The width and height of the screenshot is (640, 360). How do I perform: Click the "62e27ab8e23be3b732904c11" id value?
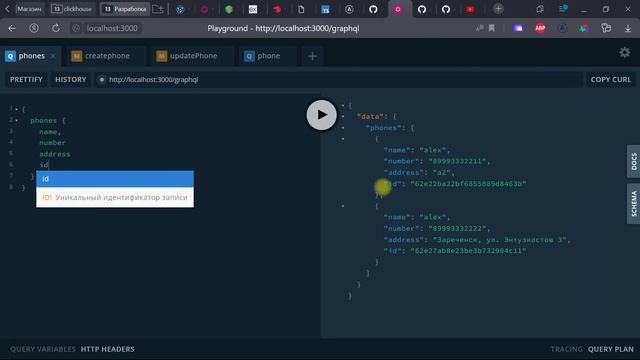468,251
